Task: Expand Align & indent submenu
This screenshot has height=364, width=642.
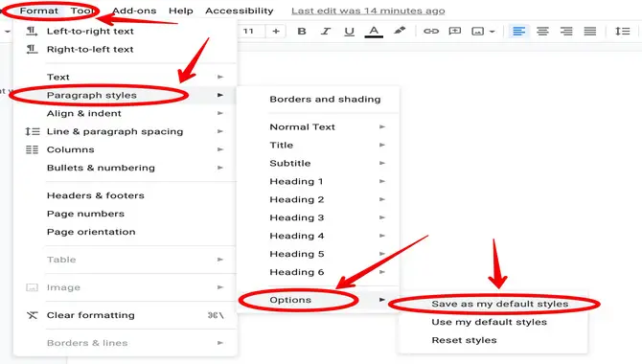Action: [125, 113]
